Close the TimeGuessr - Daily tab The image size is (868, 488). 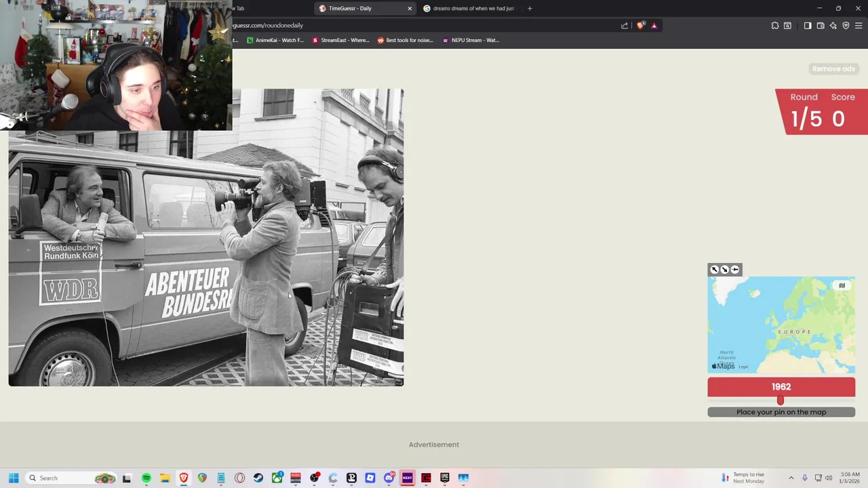[x=410, y=8]
